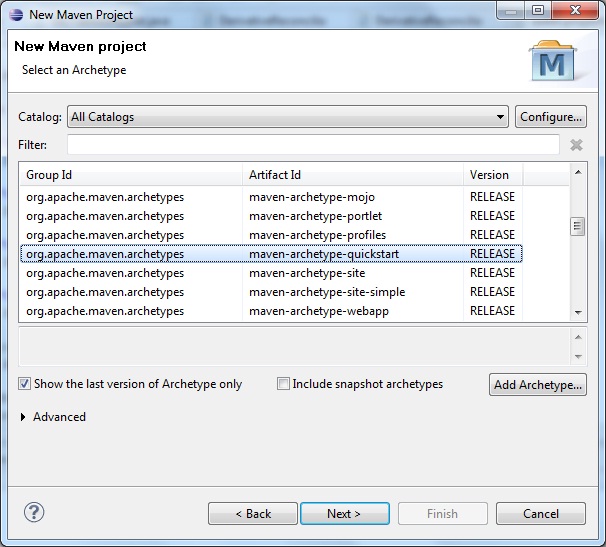Viewport: 606px width, 547px height.
Task: Select maven-archetype-profiles row
Action: (271, 235)
